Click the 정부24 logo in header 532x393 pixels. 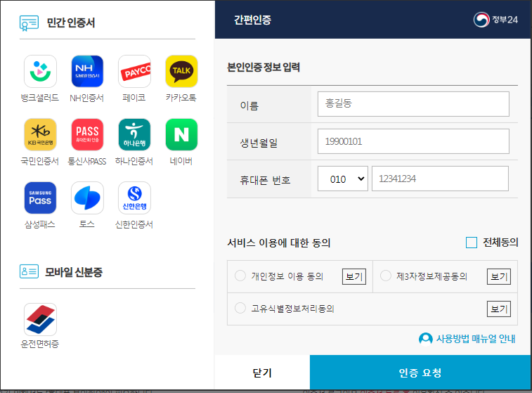tap(495, 20)
